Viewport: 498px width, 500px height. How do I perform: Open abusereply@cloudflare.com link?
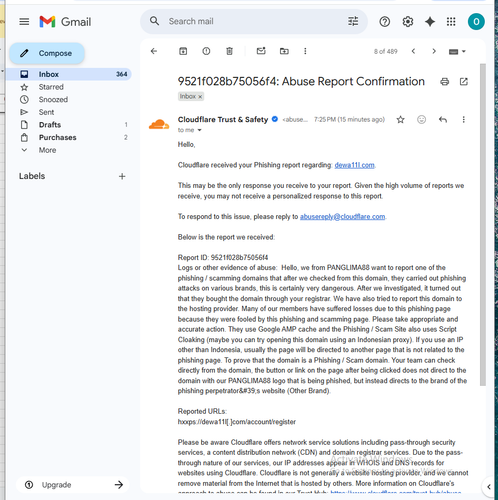pyautogui.click(x=342, y=217)
